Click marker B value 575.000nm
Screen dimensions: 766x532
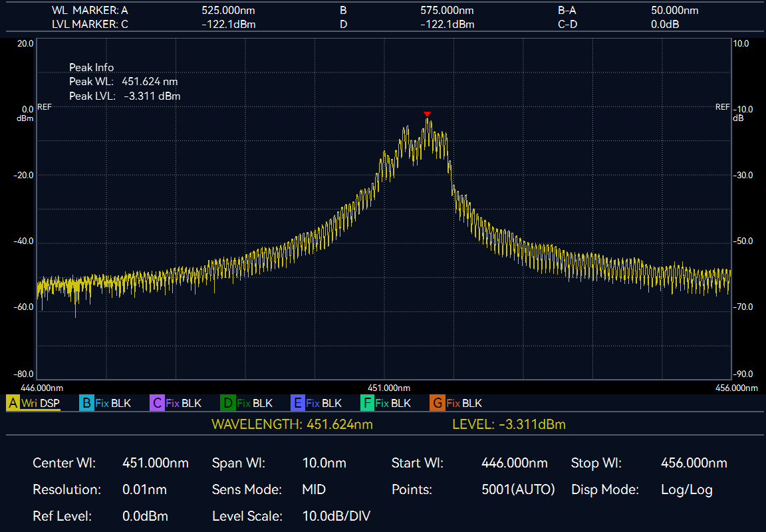(447, 11)
